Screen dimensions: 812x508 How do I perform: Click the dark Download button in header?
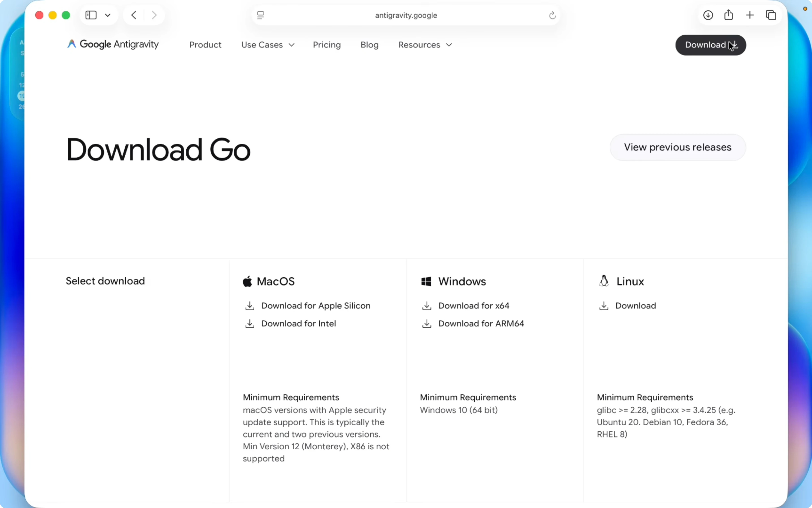pyautogui.click(x=710, y=45)
